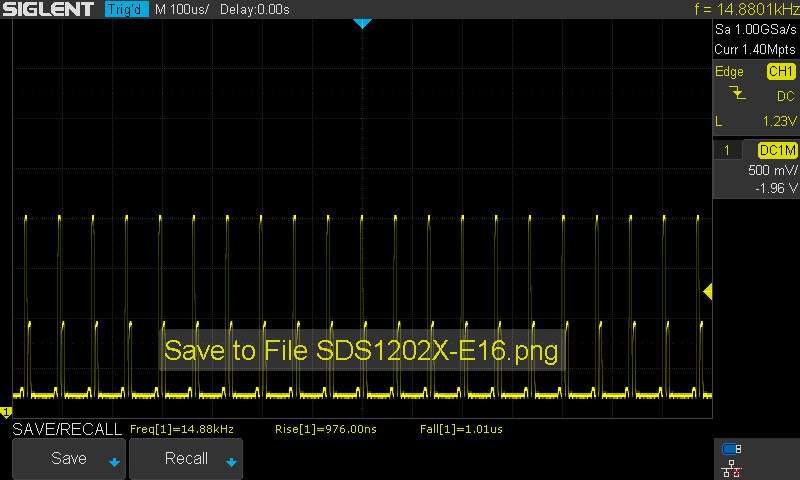Expand the Recall dropdown arrow
Viewport: 800px width, 480px height.
[x=231, y=462]
